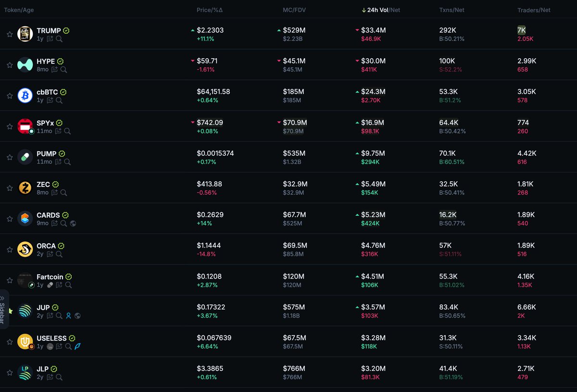Click the TRUMP token logo
577x392 pixels.
click(x=25, y=34)
